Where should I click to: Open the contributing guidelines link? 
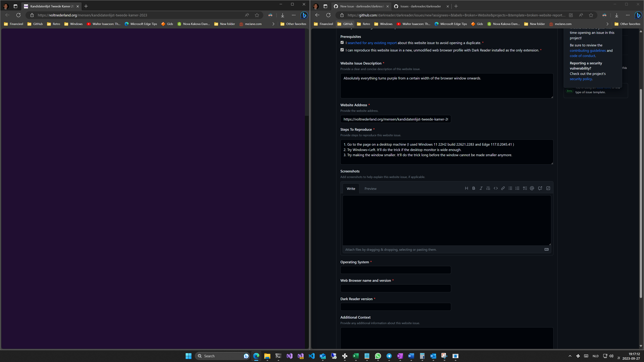click(x=587, y=50)
